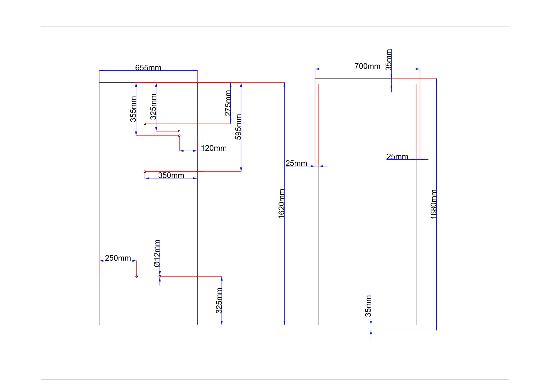Select the 325mm label near panel bottom
555x392 pixels.
pos(219,300)
